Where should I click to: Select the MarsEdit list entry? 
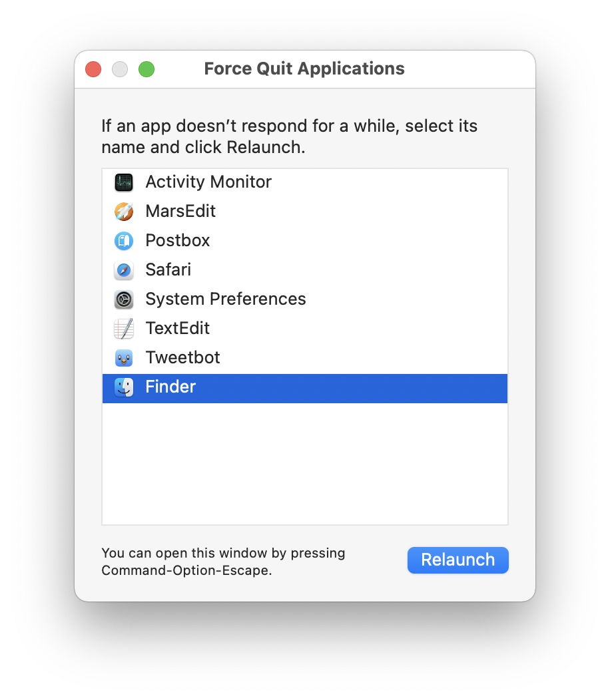[180, 212]
